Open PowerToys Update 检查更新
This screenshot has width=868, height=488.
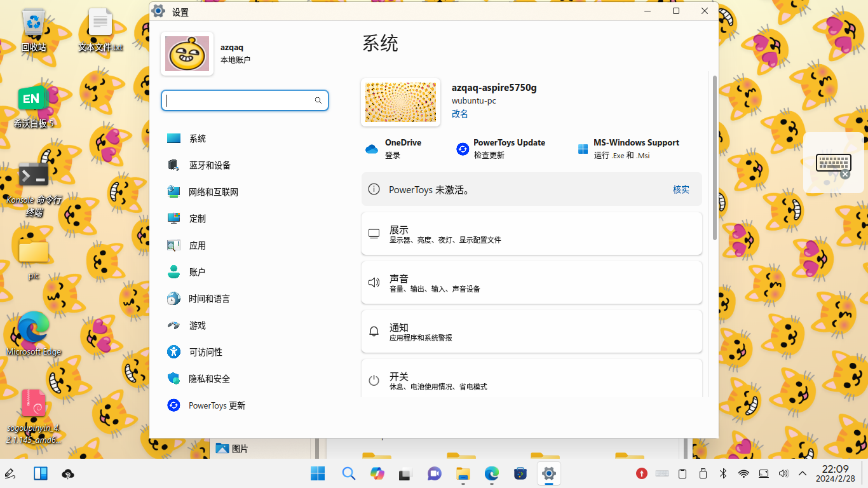pyautogui.click(x=501, y=149)
